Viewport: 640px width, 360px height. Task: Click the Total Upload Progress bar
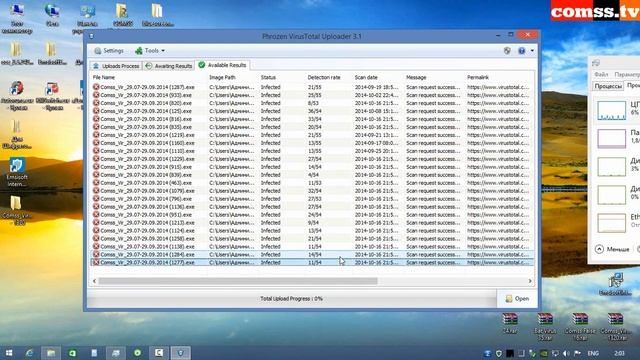pos(291,299)
